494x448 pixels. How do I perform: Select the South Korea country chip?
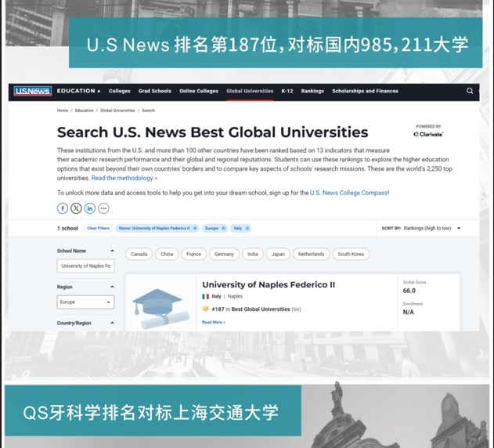tap(351, 254)
